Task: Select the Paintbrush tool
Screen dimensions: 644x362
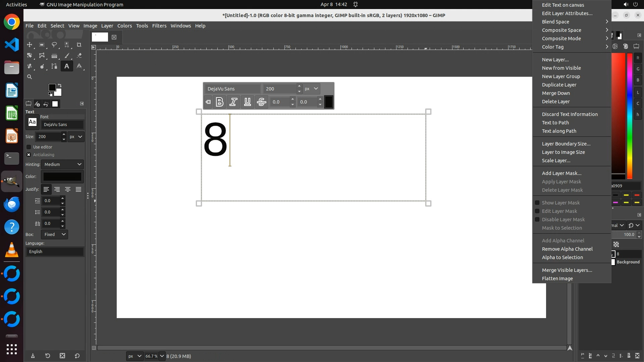Action: point(67,56)
